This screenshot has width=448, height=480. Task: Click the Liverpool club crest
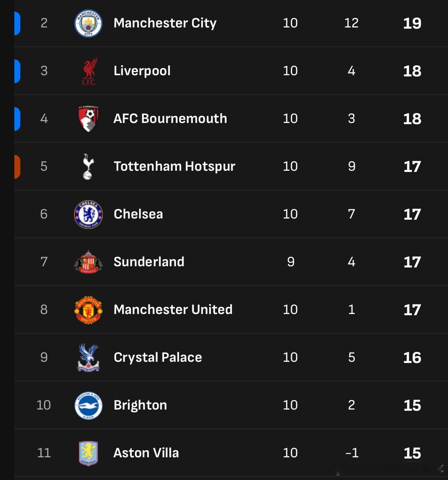(x=89, y=71)
